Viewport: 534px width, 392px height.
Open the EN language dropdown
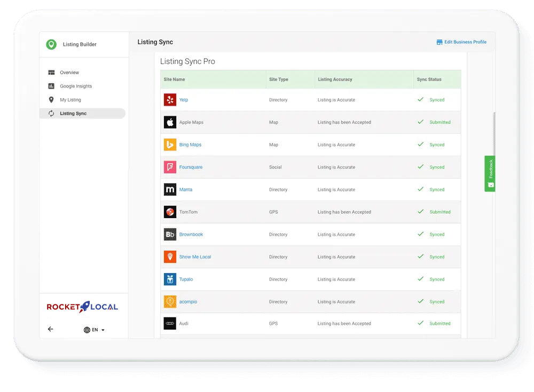coord(94,330)
